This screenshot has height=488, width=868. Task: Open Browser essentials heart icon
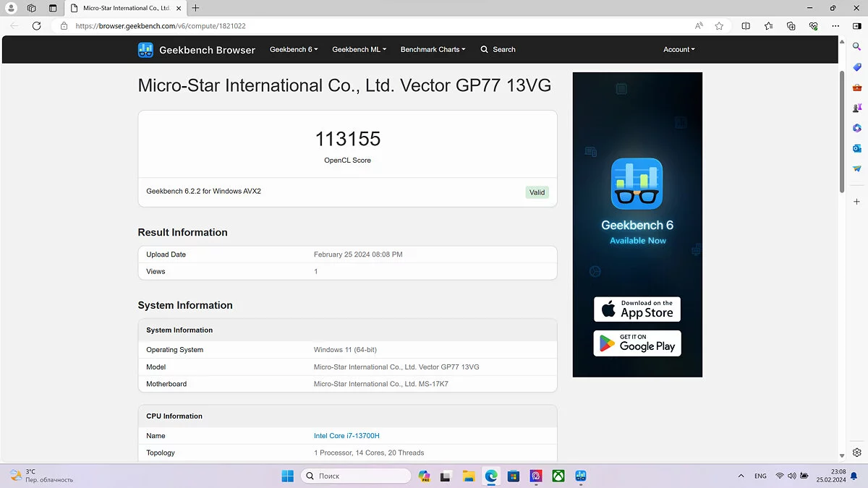[813, 25]
